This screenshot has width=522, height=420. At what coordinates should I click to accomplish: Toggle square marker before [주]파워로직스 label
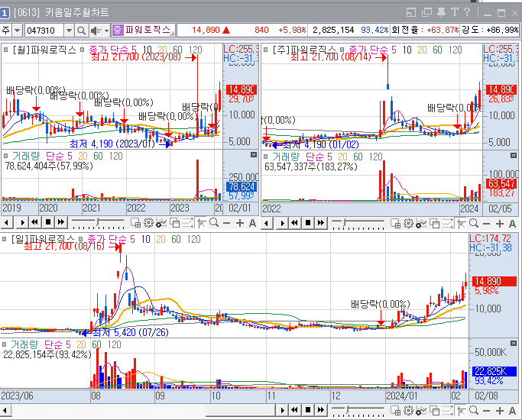tap(265, 50)
